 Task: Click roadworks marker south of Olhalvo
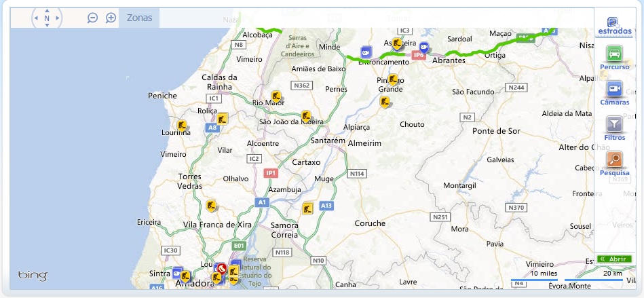click(x=211, y=205)
